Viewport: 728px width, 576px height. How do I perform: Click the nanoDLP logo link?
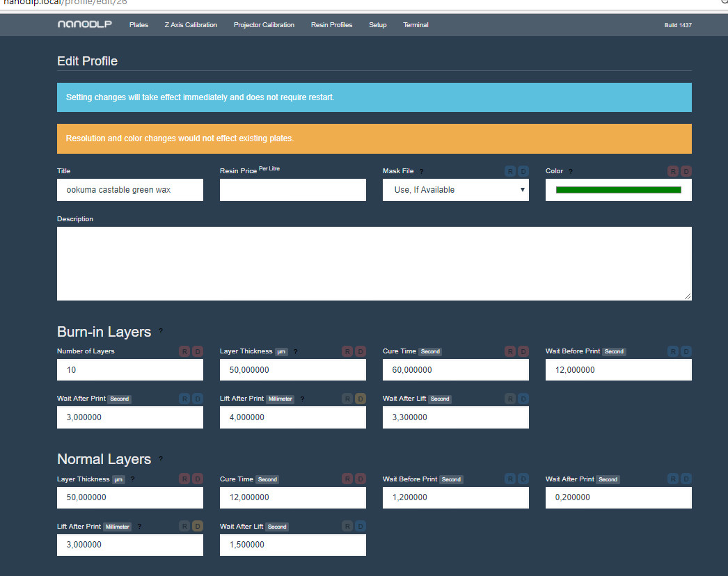point(85,24)
